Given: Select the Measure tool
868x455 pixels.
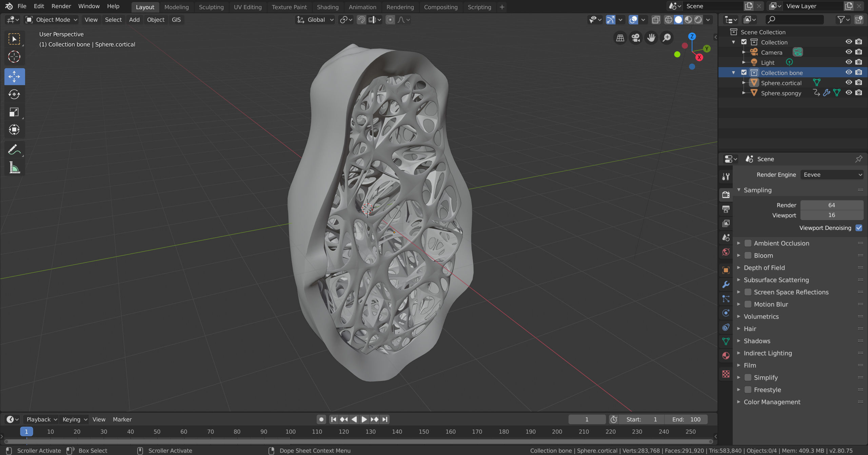Looking at the screenshot, I should tap(14, 167).
